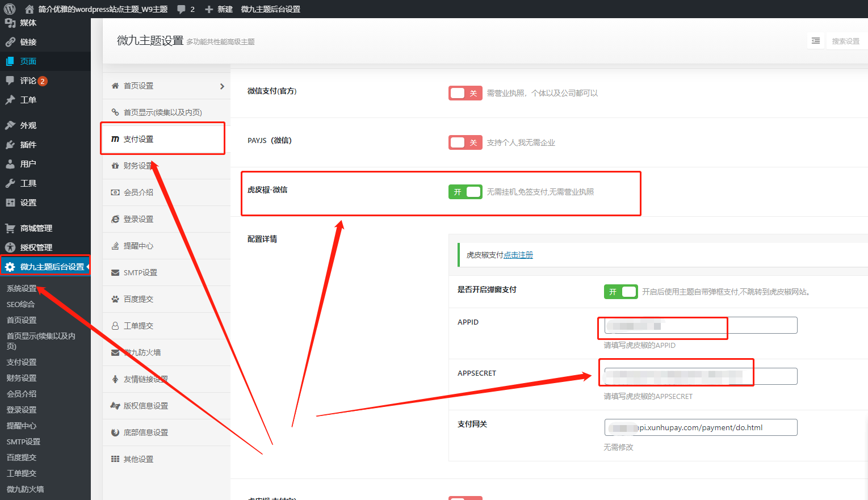Screen dimensions: 868x500
Task: Click the 媒体 media icon in sidebar
Action: (10, 23)
